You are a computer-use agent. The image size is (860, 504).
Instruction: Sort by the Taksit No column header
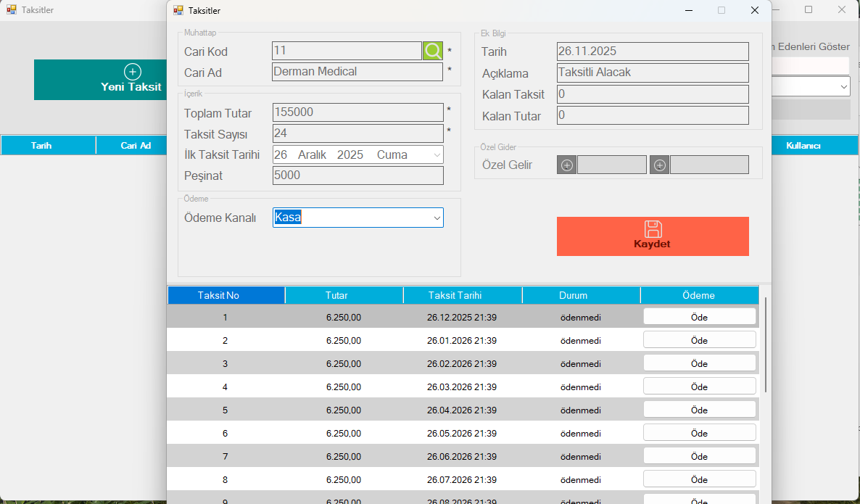click(226, 295)
